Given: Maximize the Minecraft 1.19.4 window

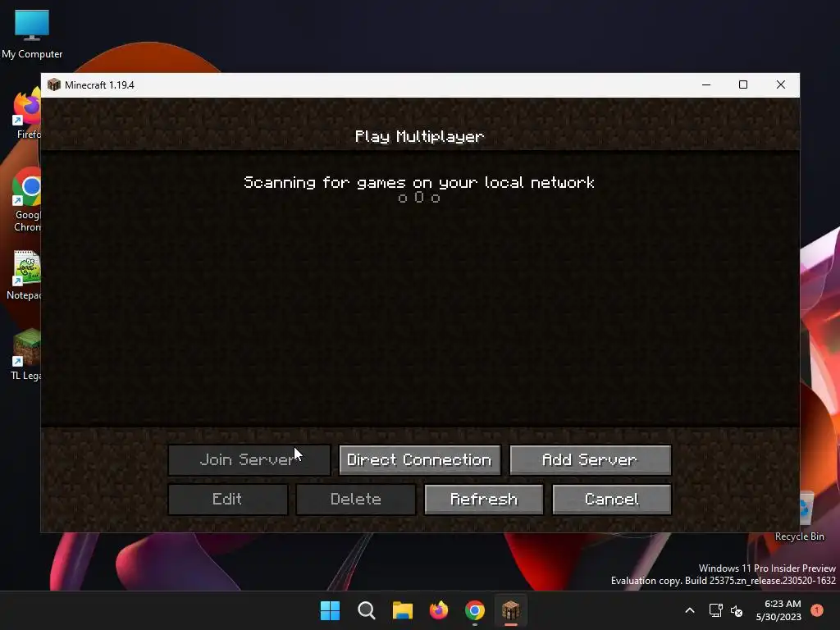Looking at the screenshot, I should pos(743,84).
